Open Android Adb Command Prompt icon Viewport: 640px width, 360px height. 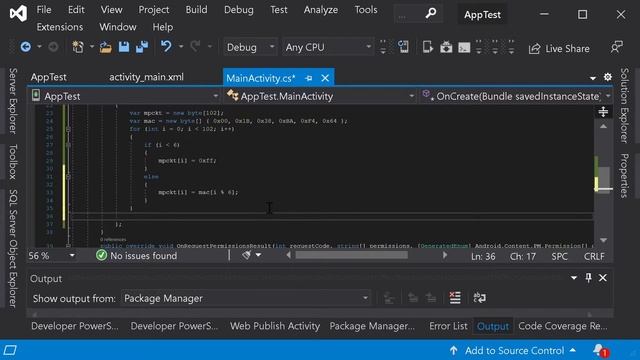464,48
